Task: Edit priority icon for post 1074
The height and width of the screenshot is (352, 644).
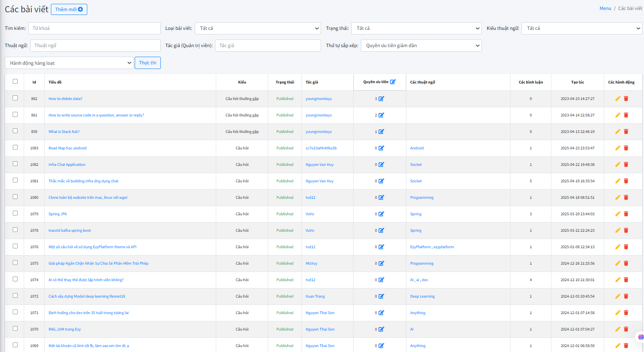Action: pos(381,280)
